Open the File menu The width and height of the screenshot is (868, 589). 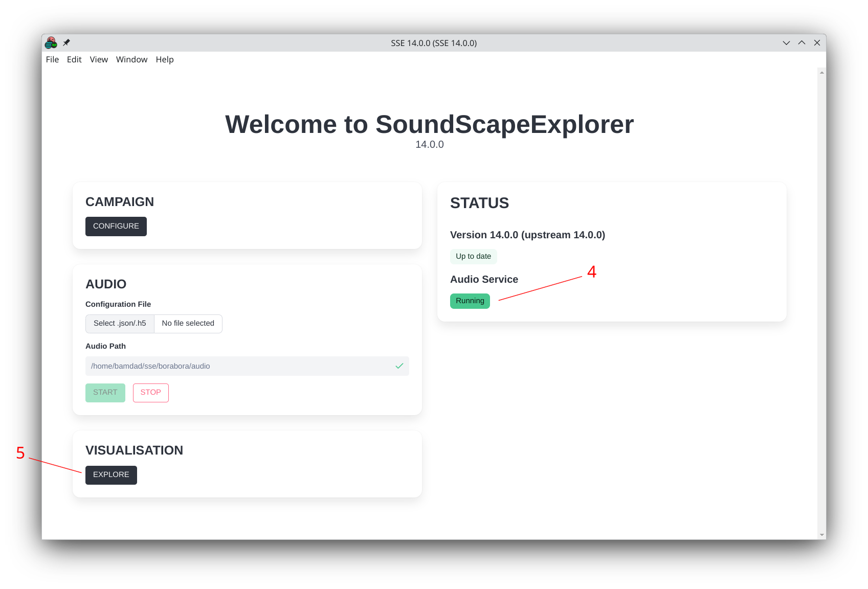click(x=52, y=59)
